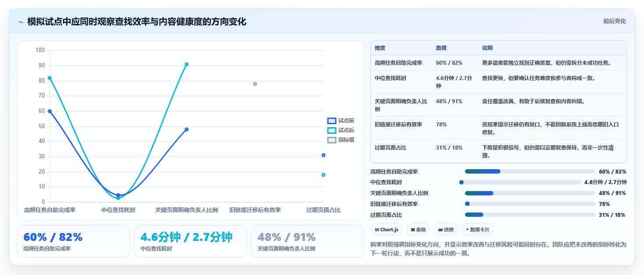Click the 关键页面明确负责人比例 progress bar
Image resolution: width=644 pixels, height=275 pixels.
pyautogui.click(x=530, y=193)
